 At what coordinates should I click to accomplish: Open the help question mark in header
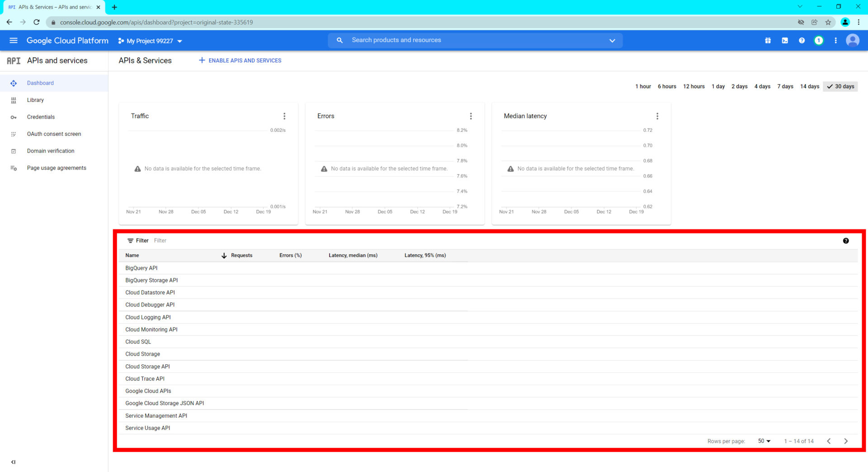(x=802, y=40)
